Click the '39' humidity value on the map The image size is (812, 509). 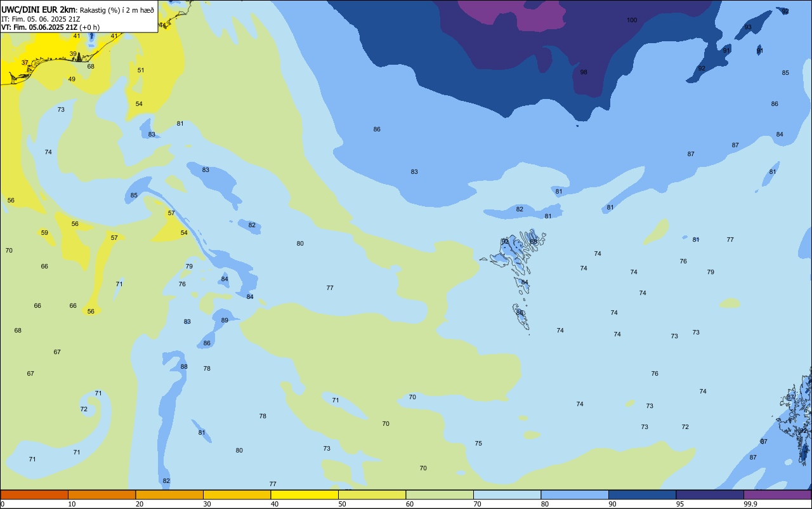(x=73, y=54)
